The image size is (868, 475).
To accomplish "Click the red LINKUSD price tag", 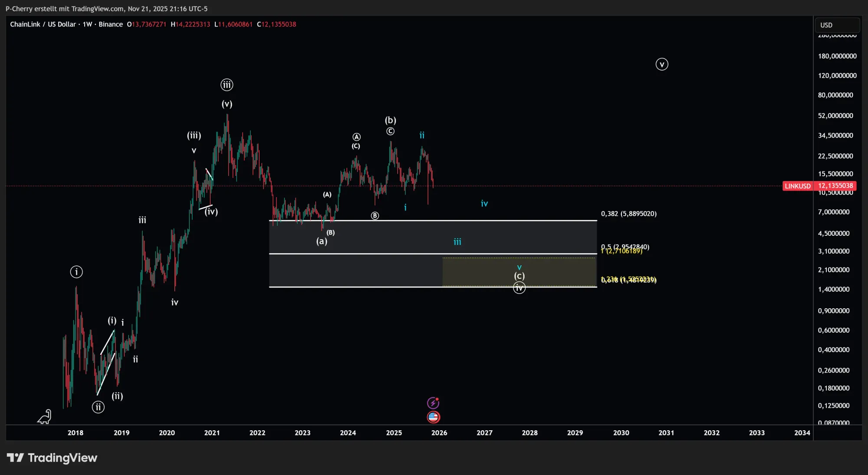I will coord(797,186).
